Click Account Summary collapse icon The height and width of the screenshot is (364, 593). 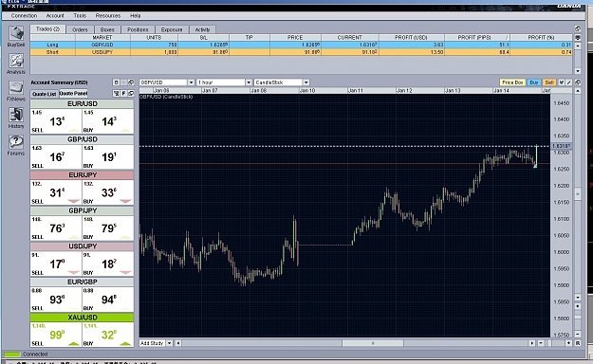click(116, 82)
